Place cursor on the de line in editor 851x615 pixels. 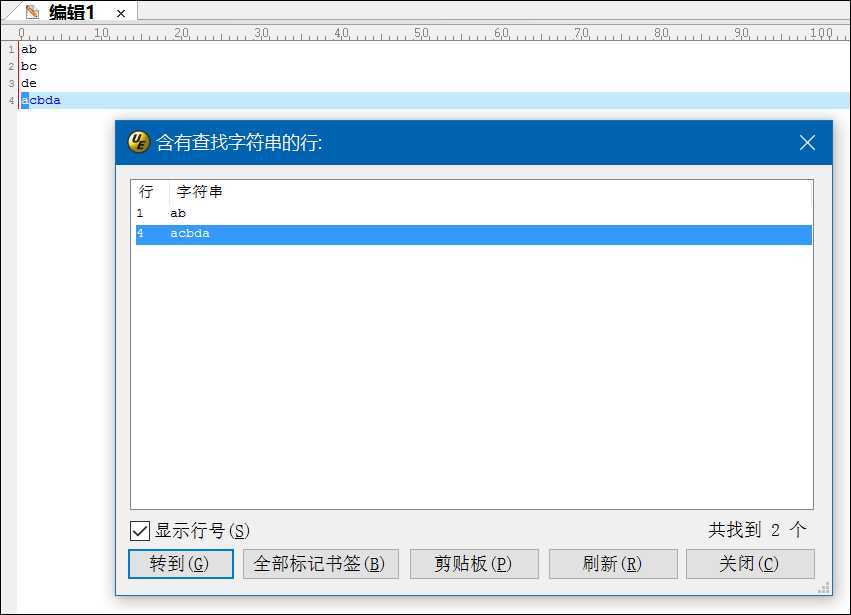pyautogui.click(x=29, y=82)
